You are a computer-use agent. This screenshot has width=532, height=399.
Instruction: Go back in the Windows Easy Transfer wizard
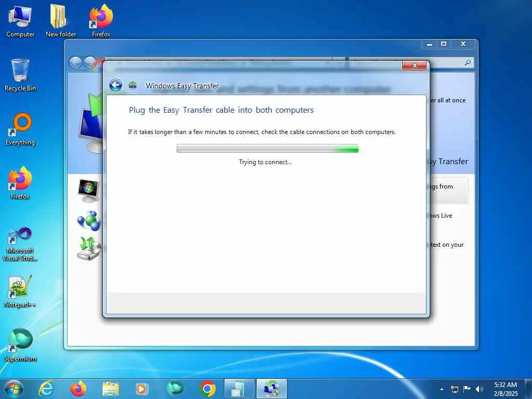(x=115, y=85)
